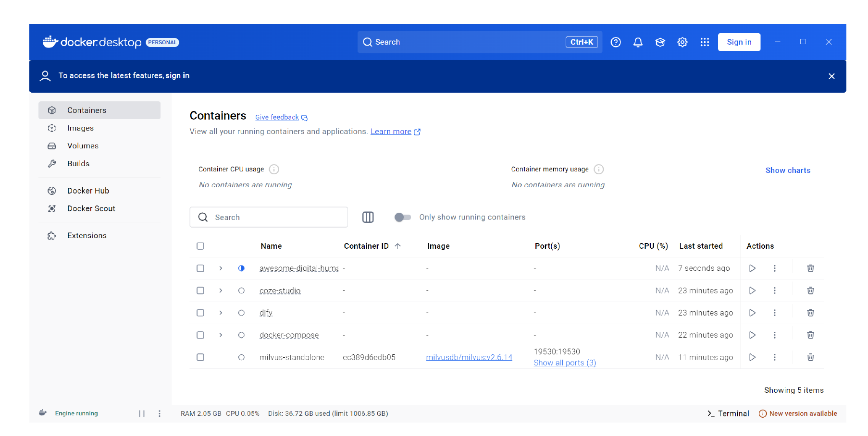
Task: Toggle Only show running containers switch
Action: [x=403, y=217]
